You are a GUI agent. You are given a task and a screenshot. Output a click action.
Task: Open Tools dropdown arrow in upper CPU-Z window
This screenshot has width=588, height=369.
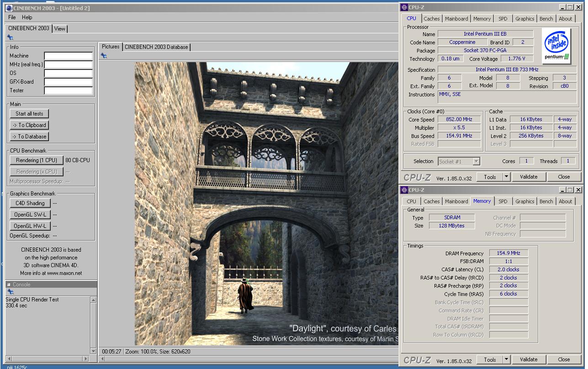(506, 177)
